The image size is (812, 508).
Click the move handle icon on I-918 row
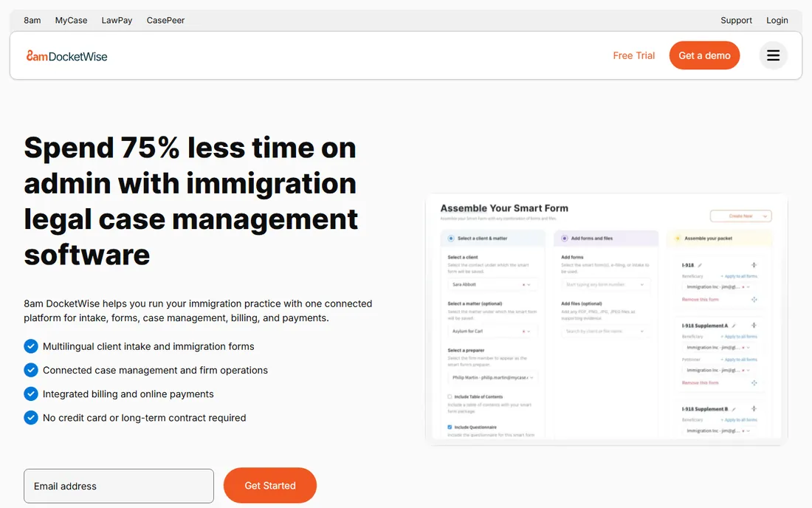pos(754,264)
